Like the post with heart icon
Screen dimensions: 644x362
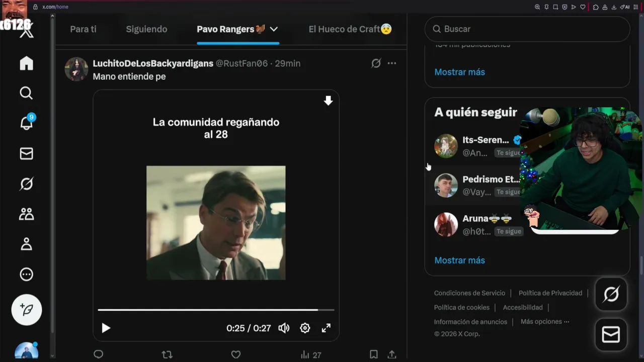(235, 354)
